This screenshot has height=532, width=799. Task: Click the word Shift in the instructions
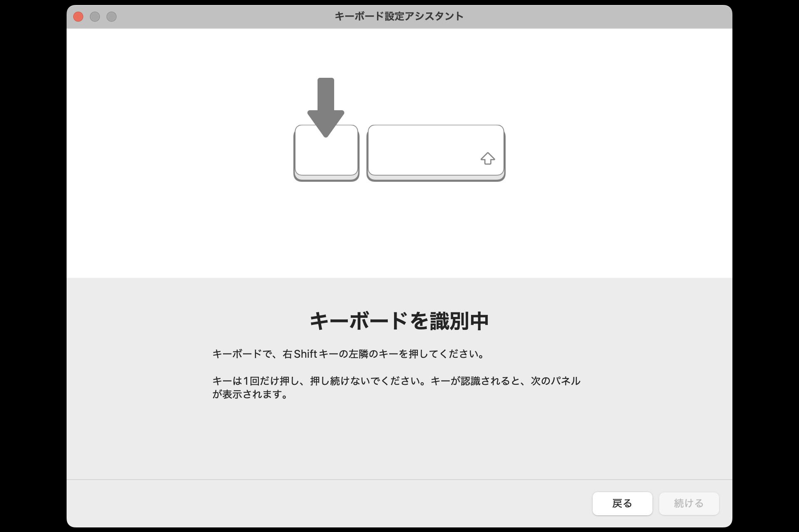click(305, 354)
